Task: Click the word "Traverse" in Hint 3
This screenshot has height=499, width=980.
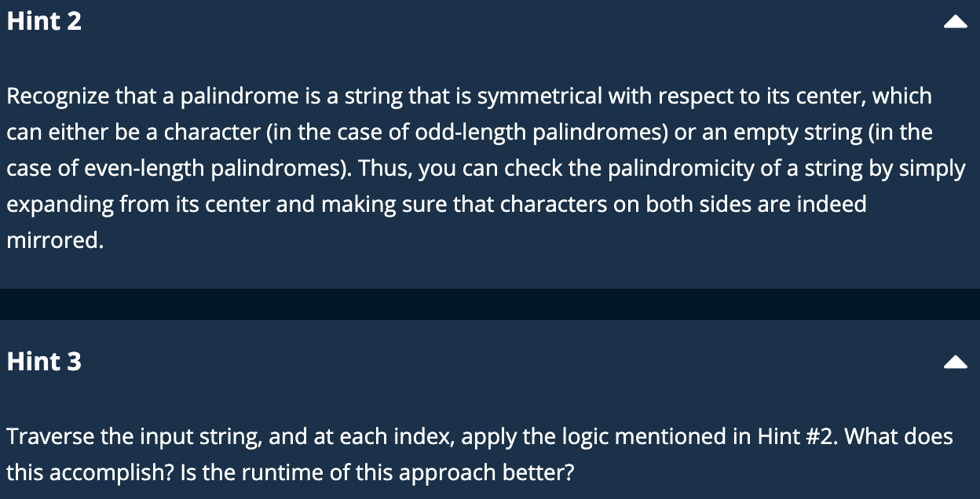Action: pos(50,436)
